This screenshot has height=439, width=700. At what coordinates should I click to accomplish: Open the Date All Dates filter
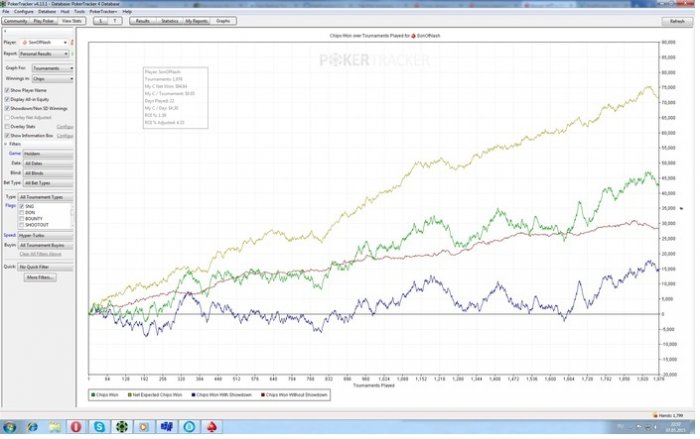point(48,164)
